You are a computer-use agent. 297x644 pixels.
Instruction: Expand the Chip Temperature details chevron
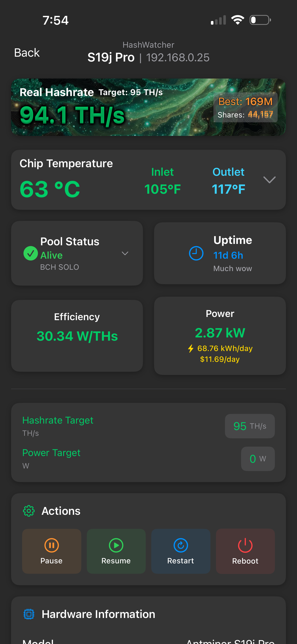pos(269,180)
